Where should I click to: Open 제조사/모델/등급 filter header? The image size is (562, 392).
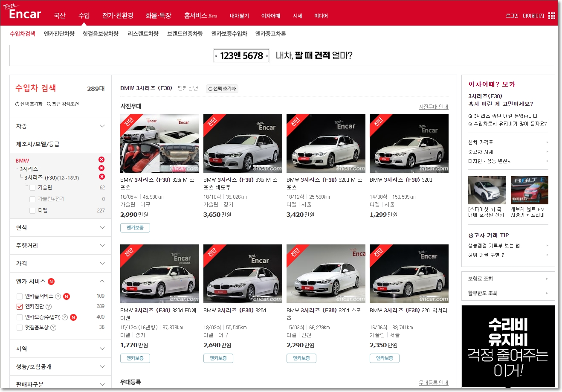[x=61, y=144]
